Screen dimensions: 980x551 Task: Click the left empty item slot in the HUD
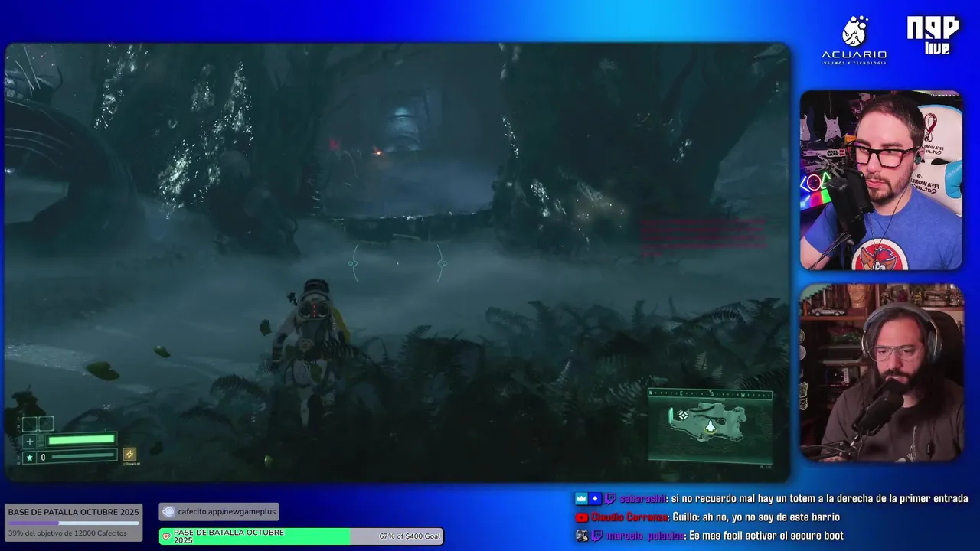[29, 423]
